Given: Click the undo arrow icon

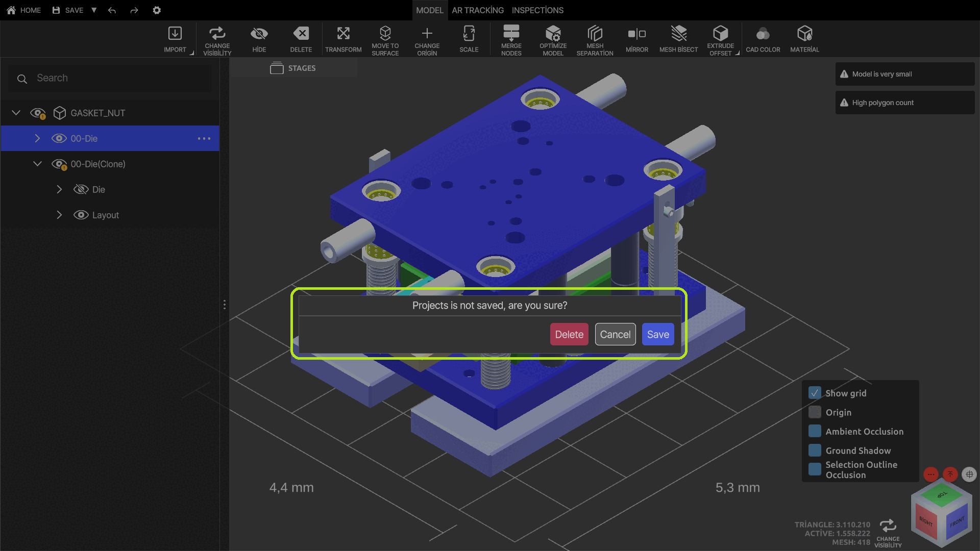Looking at the screenshot, I should (x=112, y=10).
